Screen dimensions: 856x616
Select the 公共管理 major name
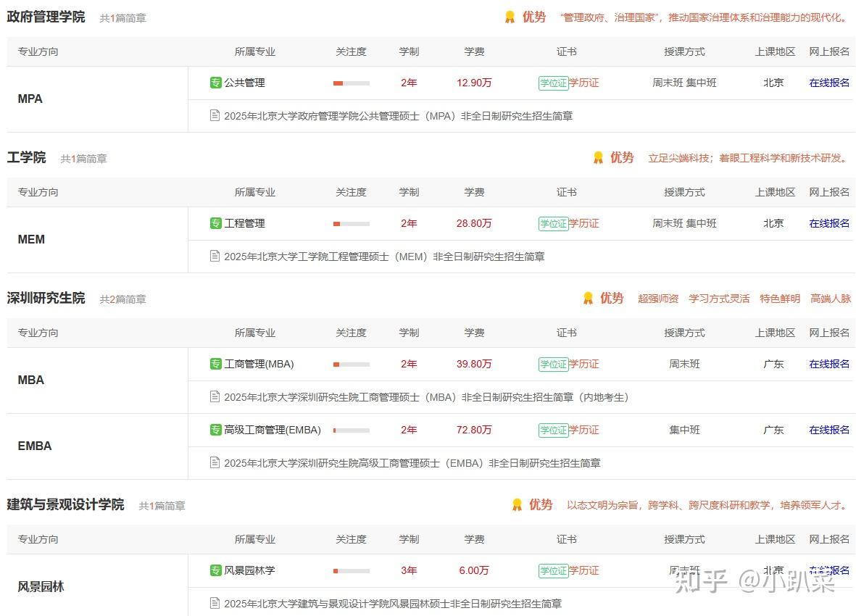click(244, 83)
